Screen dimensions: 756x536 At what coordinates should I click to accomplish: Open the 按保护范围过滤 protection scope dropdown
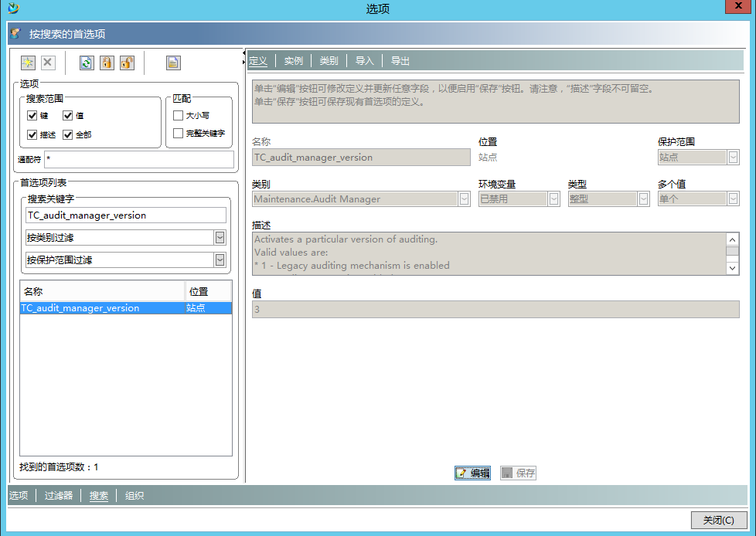click(x=220, y=260)
